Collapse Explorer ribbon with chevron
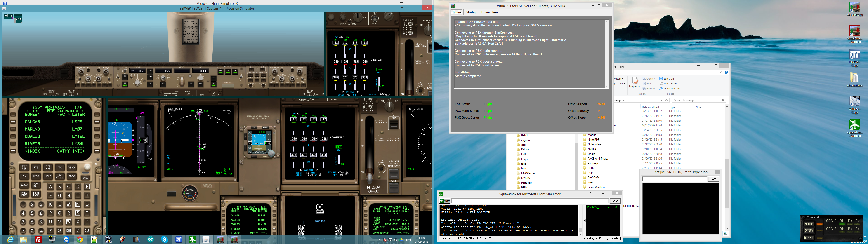 tap(721, 72)
